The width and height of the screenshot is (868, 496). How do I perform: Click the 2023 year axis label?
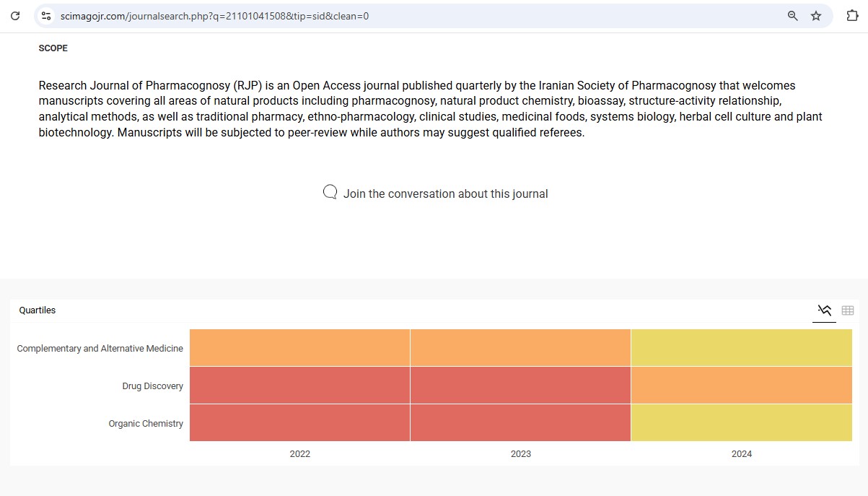point(520,454)
